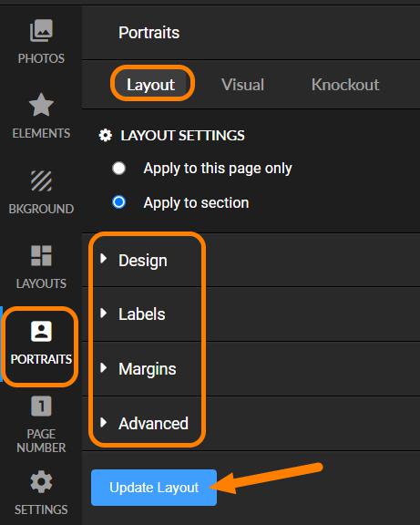Select the Elements star icon

pyautogui.click(x=41, y=105)
